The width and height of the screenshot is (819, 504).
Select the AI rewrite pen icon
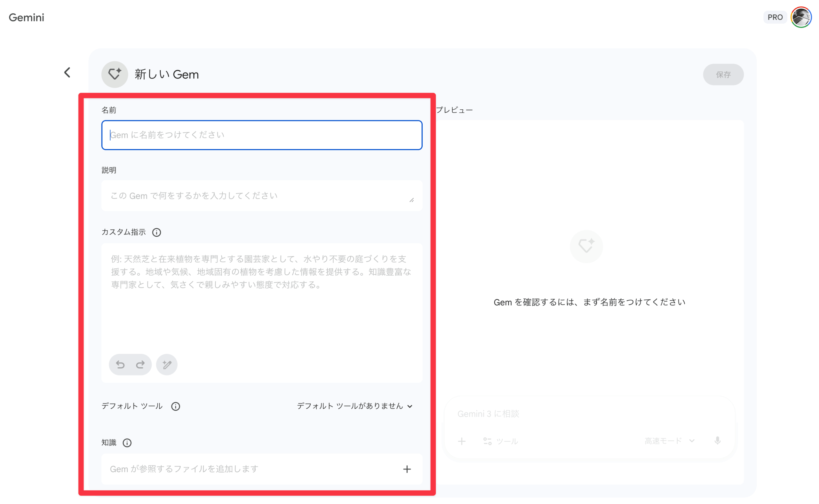point(166,364)
